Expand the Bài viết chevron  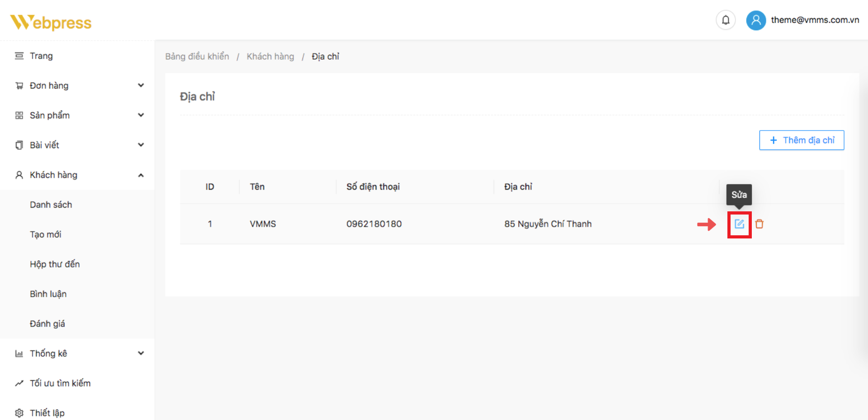tap(141, 145)
